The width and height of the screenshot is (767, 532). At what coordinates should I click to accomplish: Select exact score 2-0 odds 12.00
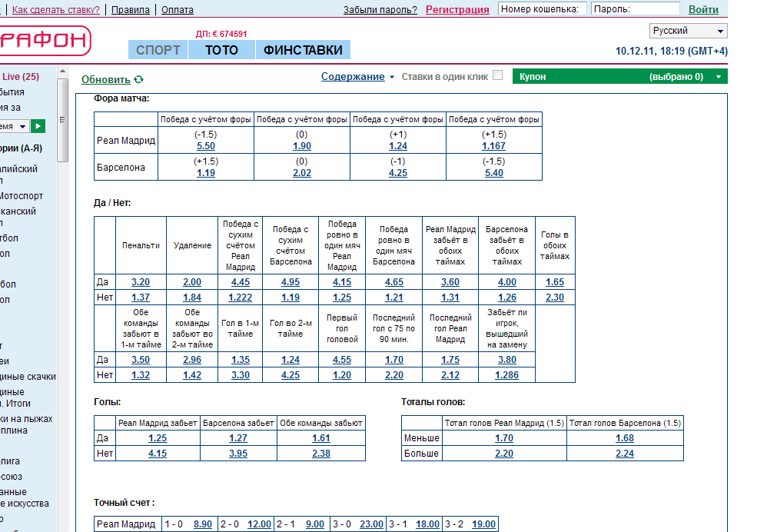[x=259, y=524]
